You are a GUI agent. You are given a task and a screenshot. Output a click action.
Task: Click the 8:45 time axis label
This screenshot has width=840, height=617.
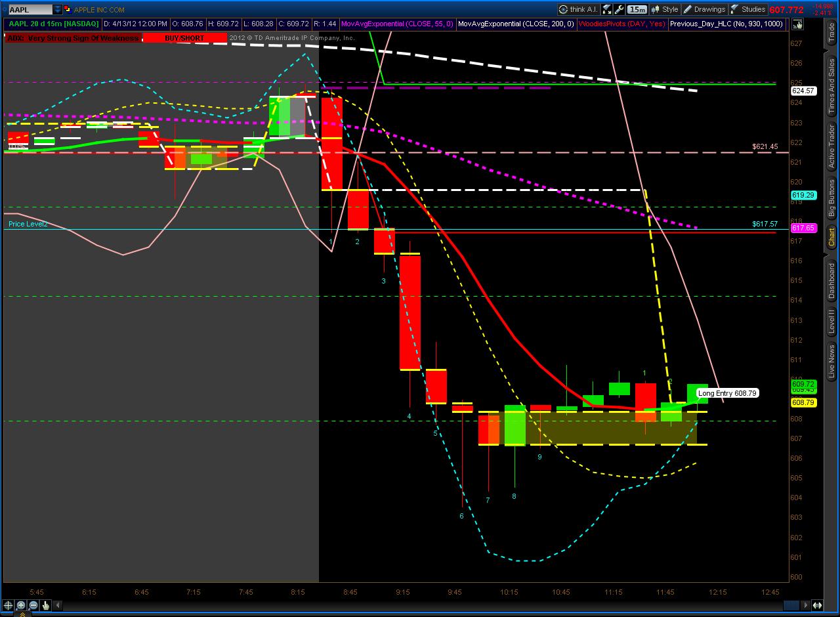click(x=350, y=592)
